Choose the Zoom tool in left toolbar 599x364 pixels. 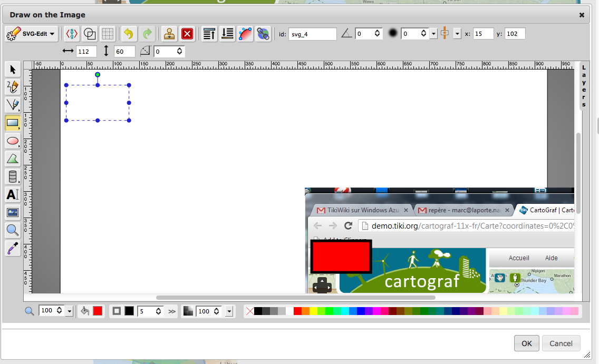coord(13,230)
